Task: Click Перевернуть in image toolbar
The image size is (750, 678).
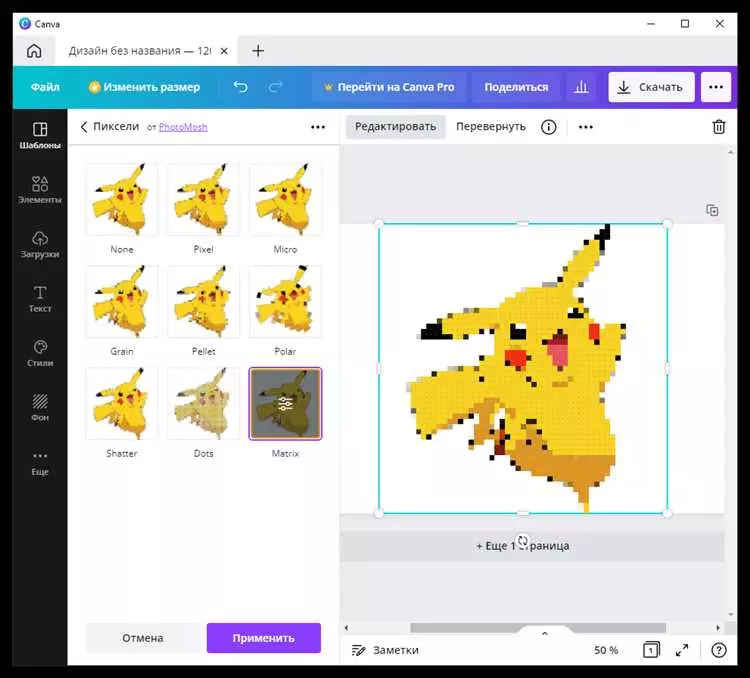Action: point(491,127)
